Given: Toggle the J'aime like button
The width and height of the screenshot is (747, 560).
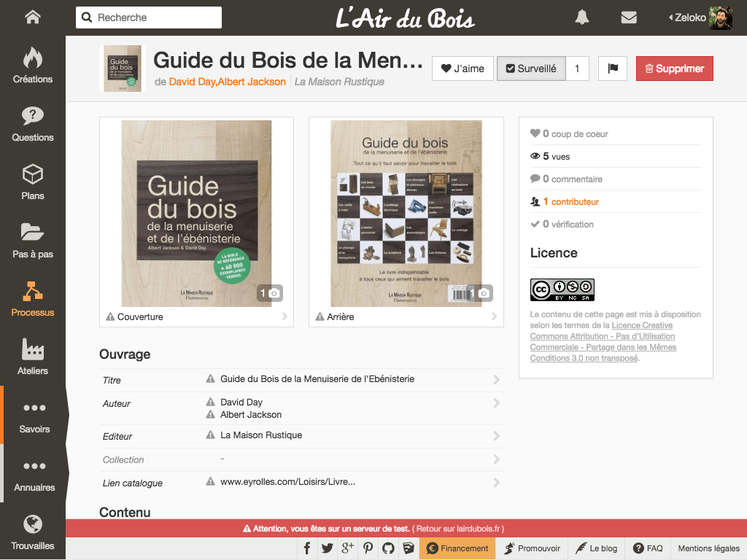Looking at the screenshot, I should click(462, 69).
